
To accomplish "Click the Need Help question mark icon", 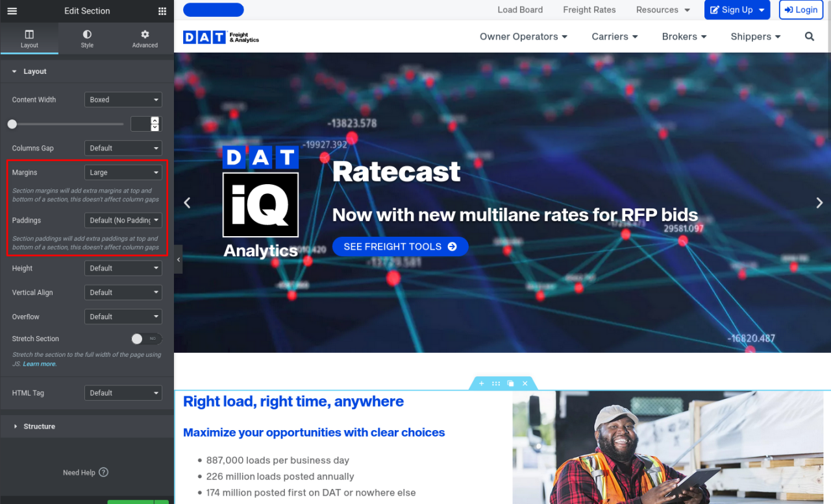I will coord(103,472).
